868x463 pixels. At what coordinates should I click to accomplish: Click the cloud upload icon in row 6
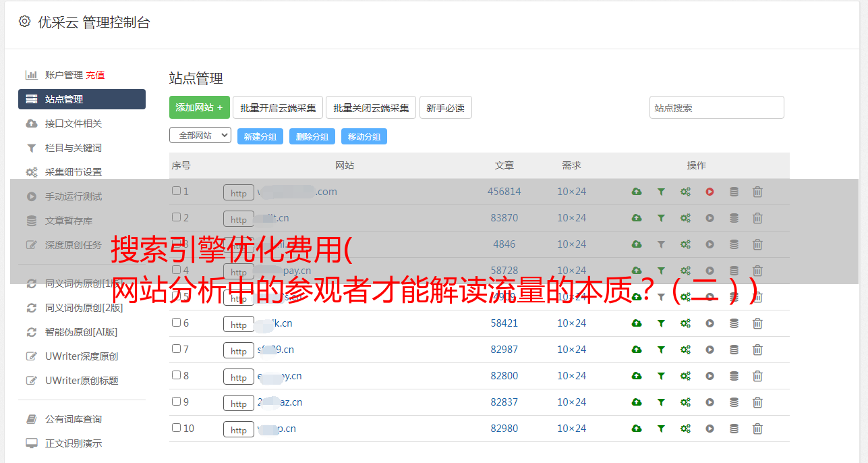click(x=637, y=323)
